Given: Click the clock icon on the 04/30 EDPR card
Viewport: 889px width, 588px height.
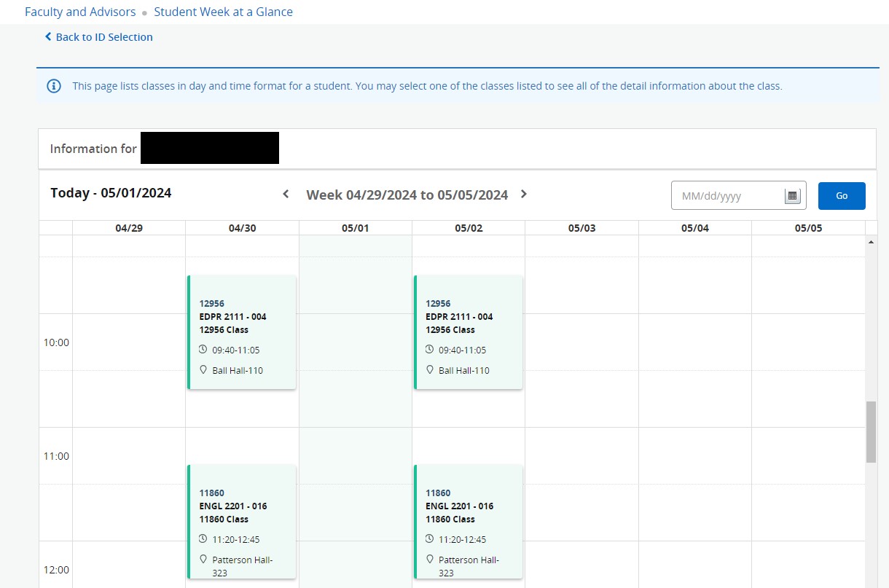Looking at the screenshot, I should 203,350.
